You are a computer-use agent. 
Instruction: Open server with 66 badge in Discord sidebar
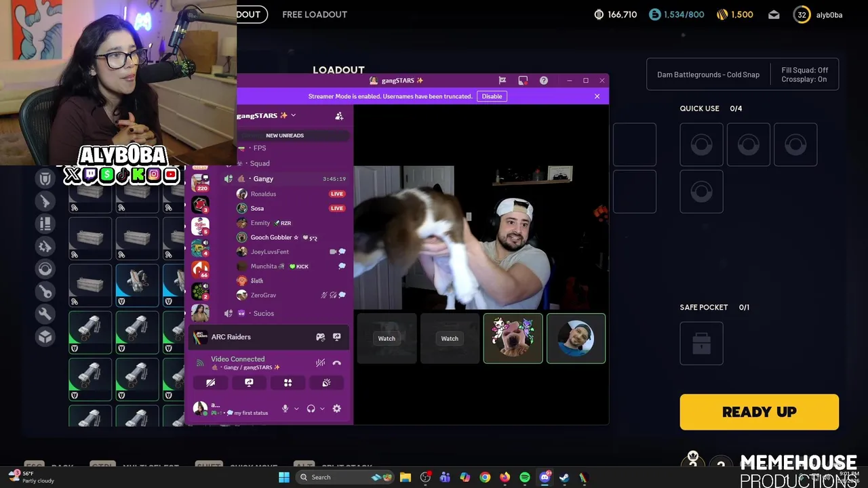(201, 270)
